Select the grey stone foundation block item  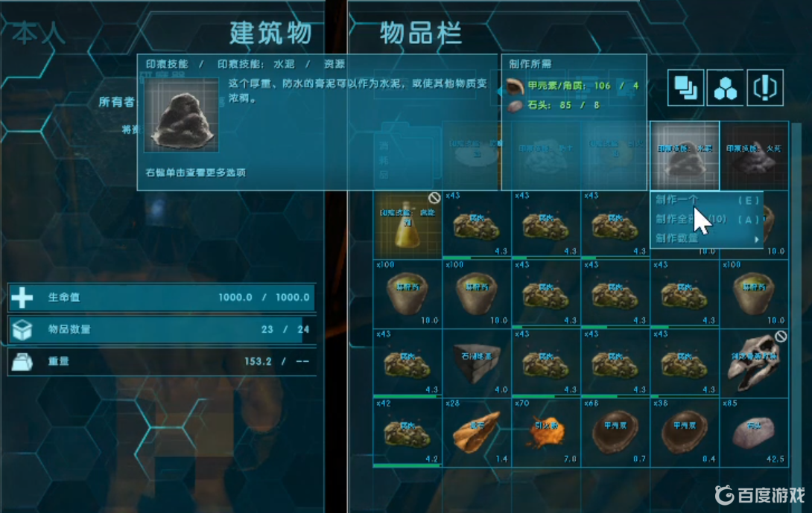[x=477, y=363]
